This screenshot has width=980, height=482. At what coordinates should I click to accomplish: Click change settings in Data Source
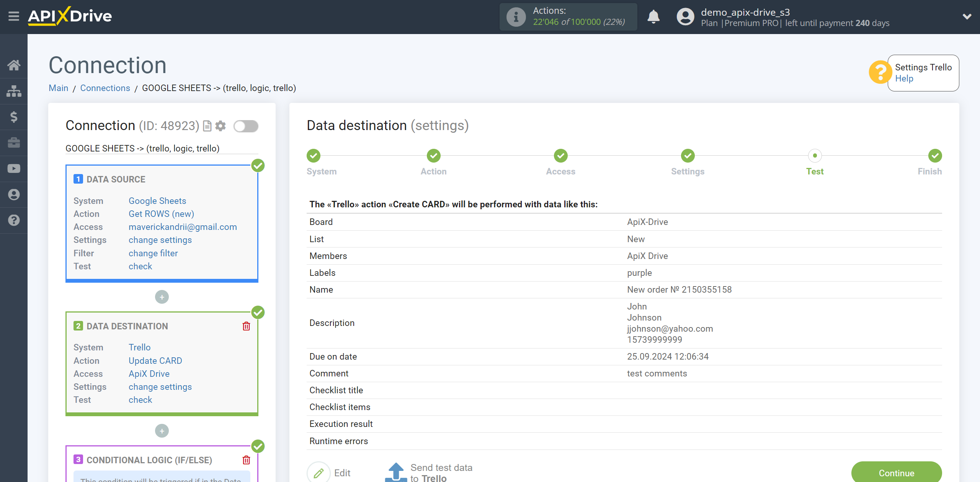point(160,240)
